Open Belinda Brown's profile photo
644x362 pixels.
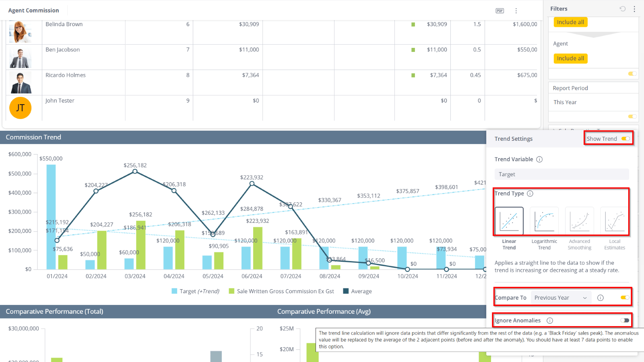(x=20, y=32)
